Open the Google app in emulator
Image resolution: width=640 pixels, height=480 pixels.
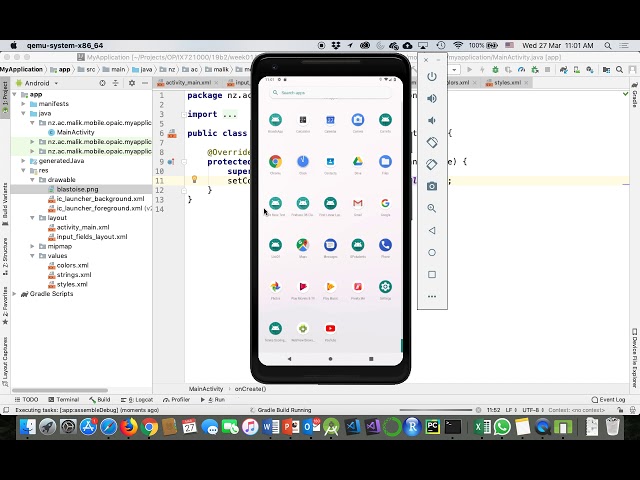click(385, 203)
